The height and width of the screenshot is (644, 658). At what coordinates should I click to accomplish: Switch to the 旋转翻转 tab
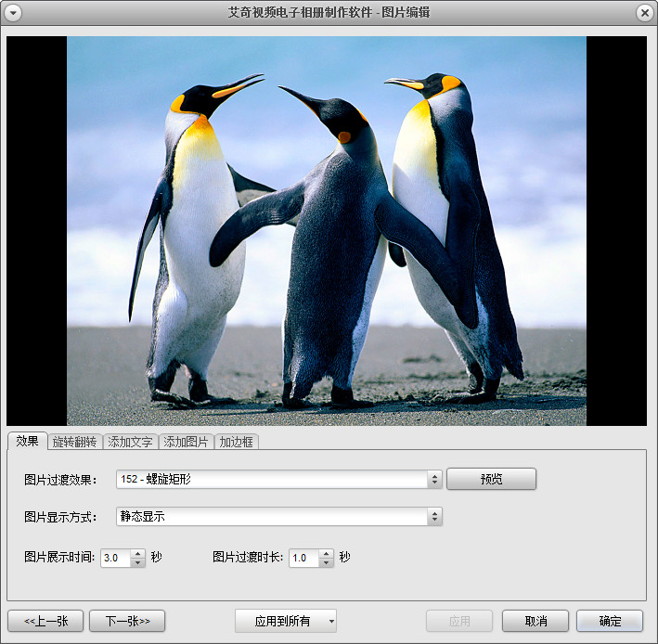[74, 442]
